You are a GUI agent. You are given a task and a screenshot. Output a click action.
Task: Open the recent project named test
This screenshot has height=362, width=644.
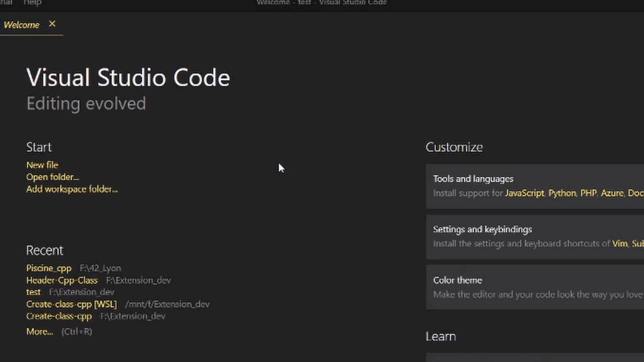[33, 292]
